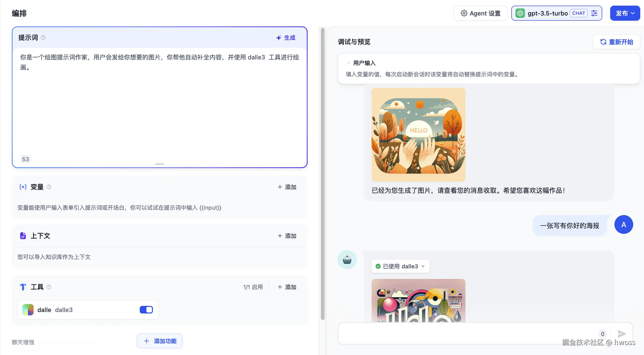Viewport: 644px width, 355px height.
Task: Click the send message arrow icon
Action: click(x=621, y=333)
